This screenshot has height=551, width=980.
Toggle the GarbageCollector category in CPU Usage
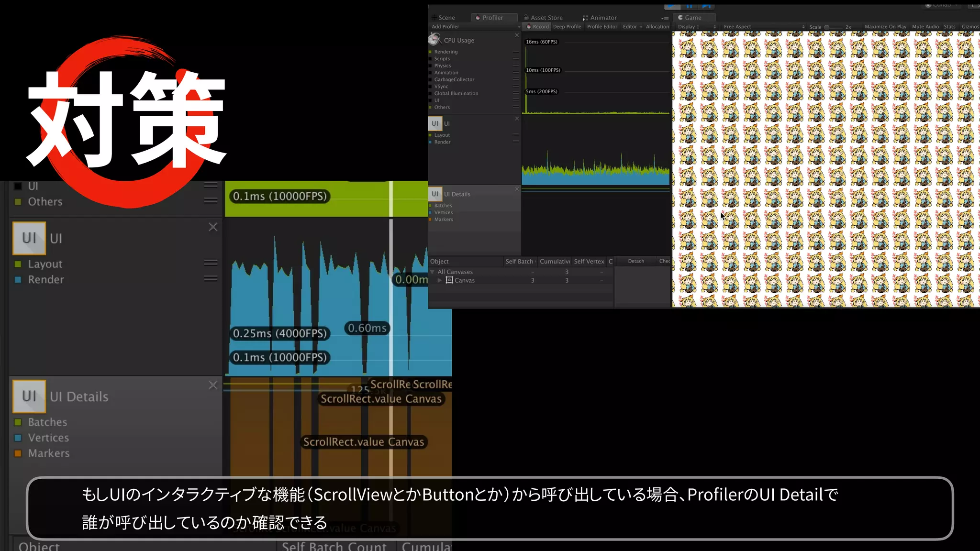pyautogui.click(x=431, y=79)
